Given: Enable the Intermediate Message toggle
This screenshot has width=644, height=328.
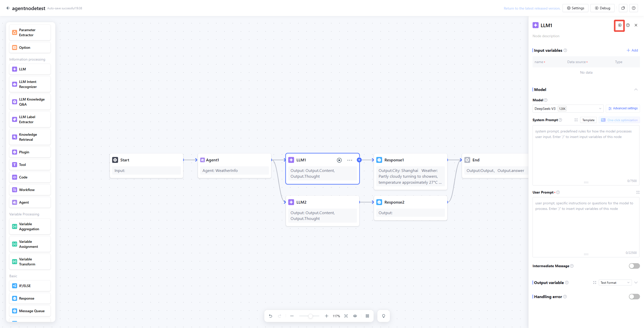Looking at the screenshot, I should pos(634,266).
